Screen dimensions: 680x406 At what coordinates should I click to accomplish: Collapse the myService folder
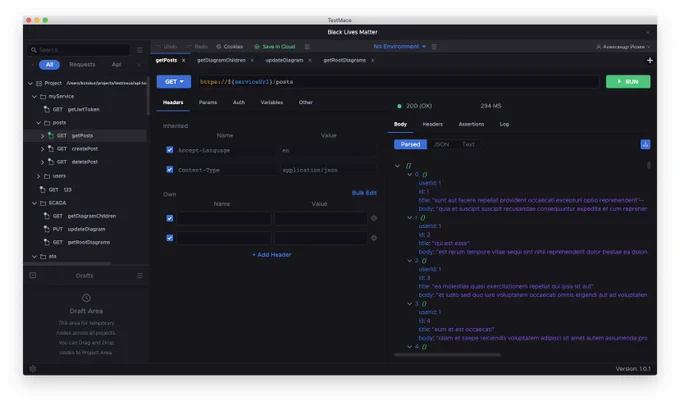point(34,96)
